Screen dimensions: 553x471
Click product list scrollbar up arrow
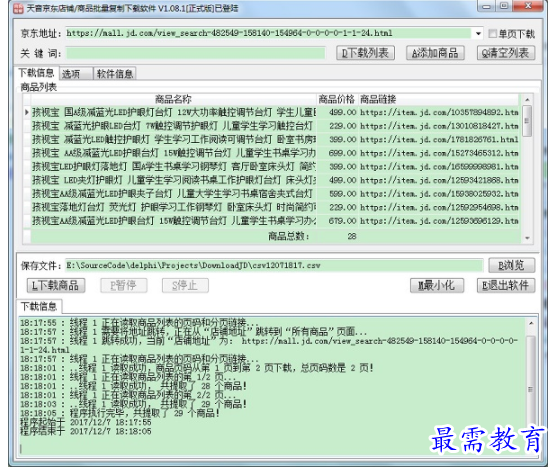click(527, 100)
